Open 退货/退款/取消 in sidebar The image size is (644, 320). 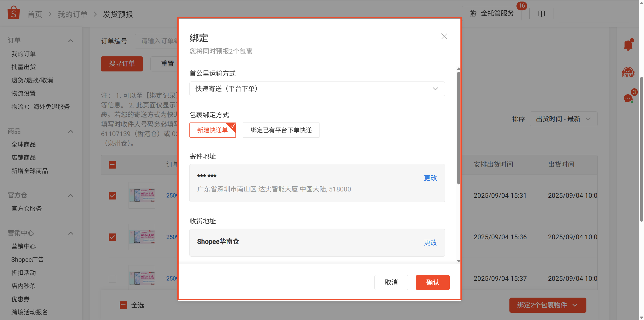click(x=32, y=80)
